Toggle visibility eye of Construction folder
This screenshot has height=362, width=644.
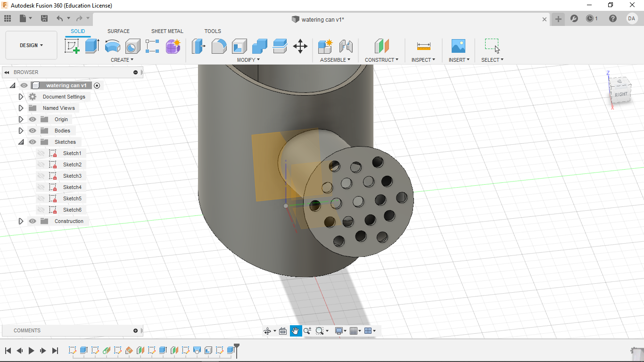[33, 221]
